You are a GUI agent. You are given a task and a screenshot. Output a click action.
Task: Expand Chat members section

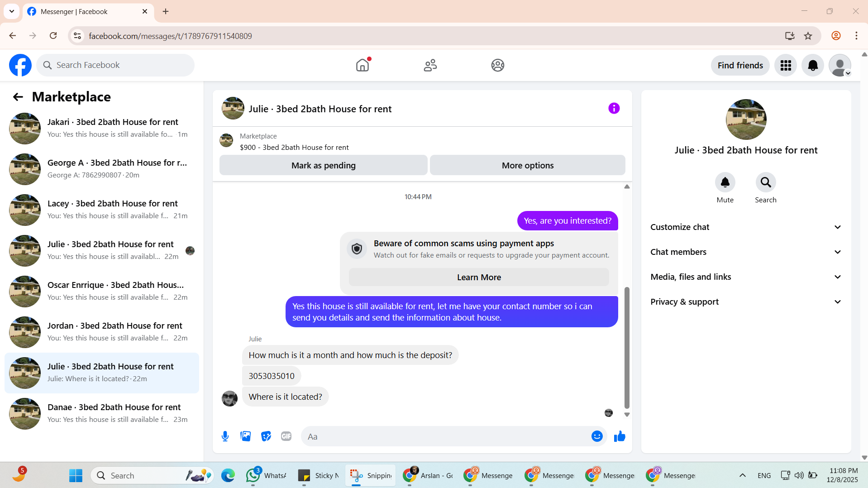[x=746, y=252]
